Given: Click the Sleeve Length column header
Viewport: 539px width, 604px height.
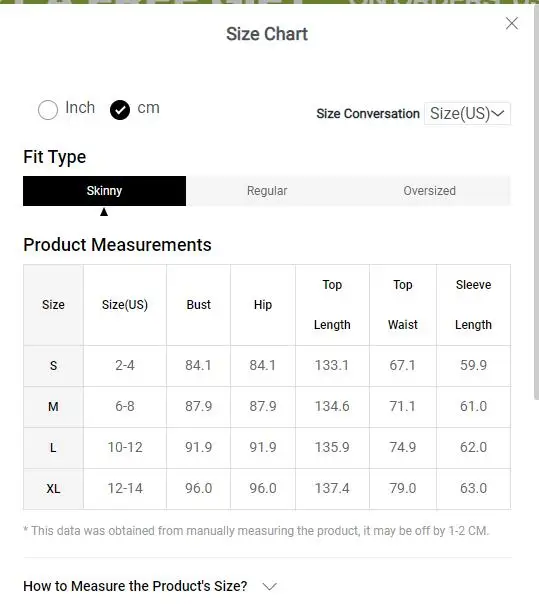Looking at the screenshot, I should point(474,305).
